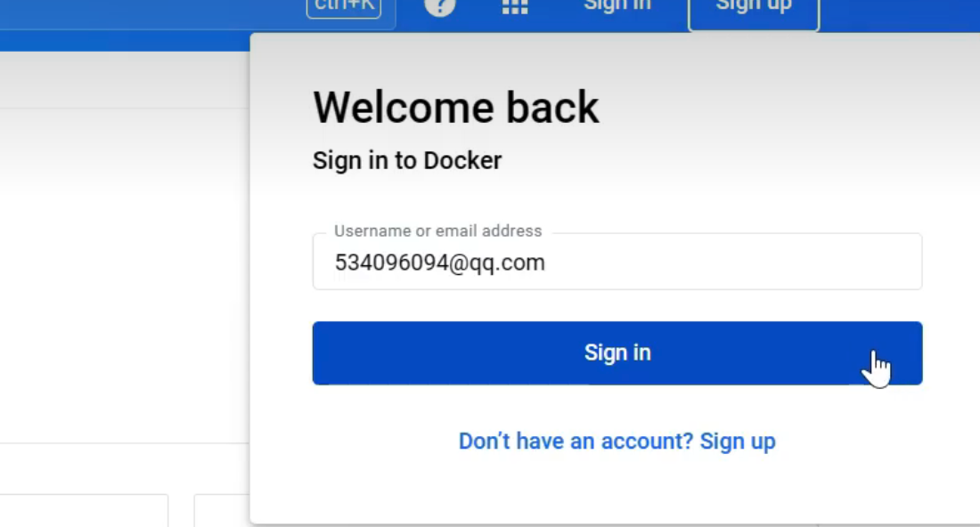This screenshot has height=527, width=980.
Task: Click the blank area below the Sign up link
Action: click(x=617, y=490)
